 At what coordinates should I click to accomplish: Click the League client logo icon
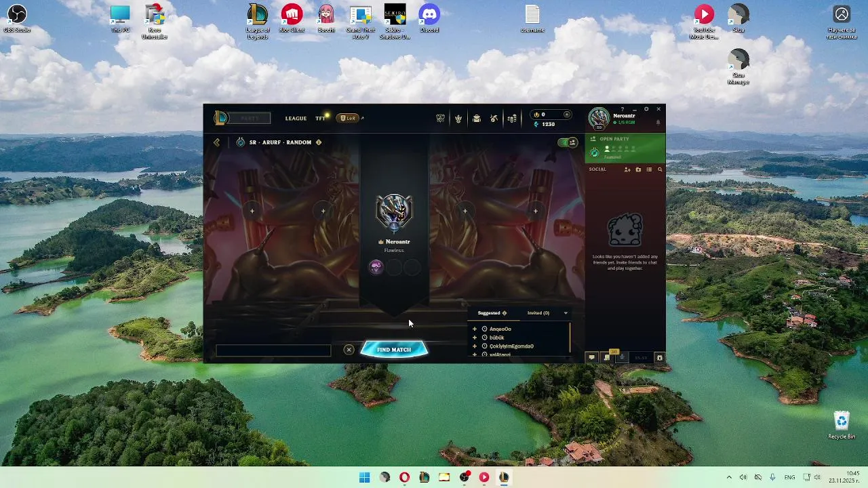[x=220, y=118]
